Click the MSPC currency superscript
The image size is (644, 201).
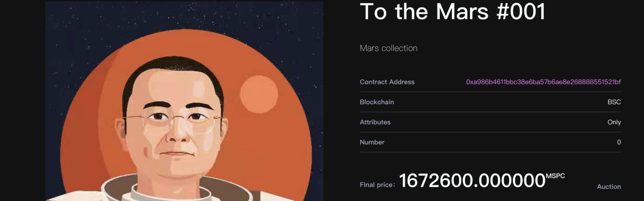coord(555,176)
